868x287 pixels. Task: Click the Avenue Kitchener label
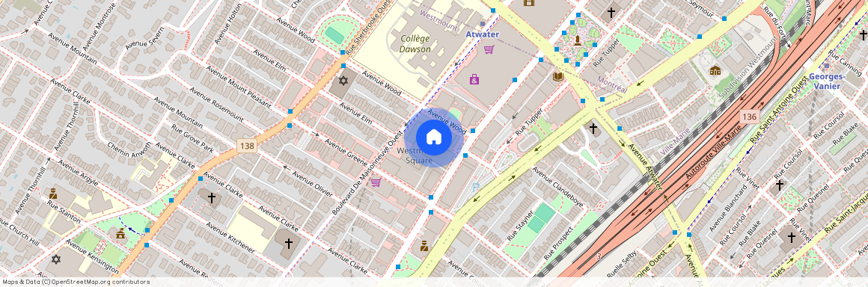[230, 238]
